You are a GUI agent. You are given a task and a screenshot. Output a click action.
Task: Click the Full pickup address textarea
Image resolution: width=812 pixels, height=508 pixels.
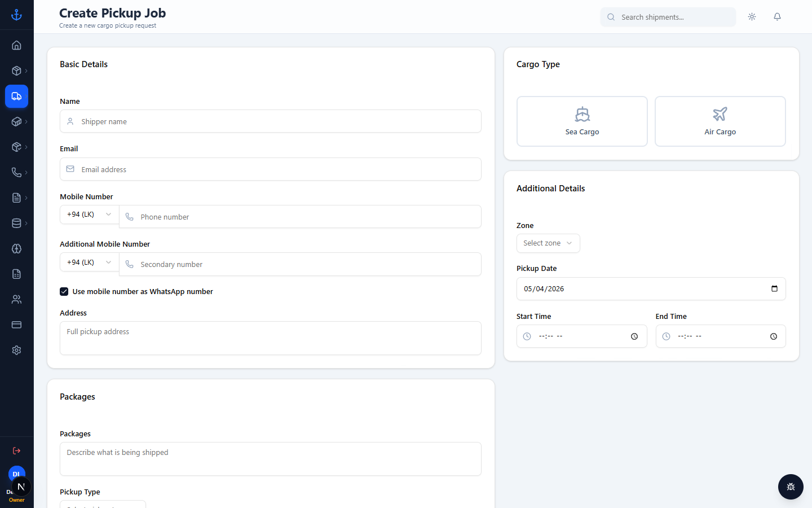pos(271,338)
